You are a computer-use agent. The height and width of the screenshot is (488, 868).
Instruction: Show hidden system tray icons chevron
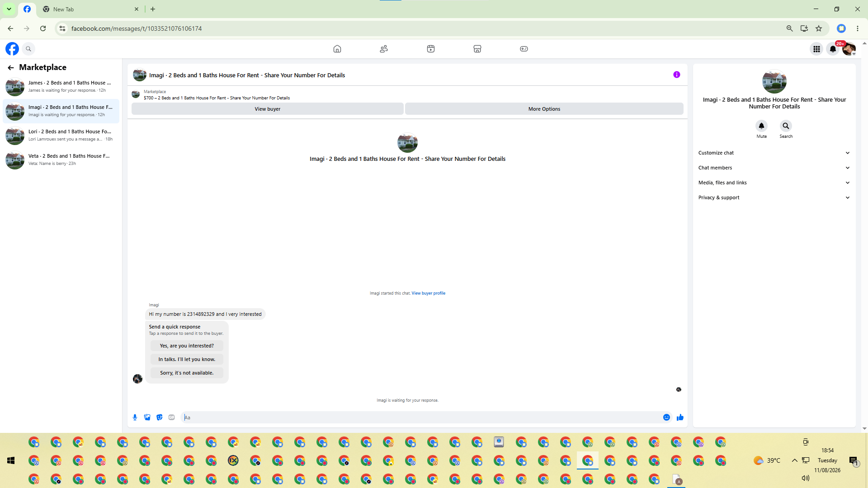(x=794, y=460)
